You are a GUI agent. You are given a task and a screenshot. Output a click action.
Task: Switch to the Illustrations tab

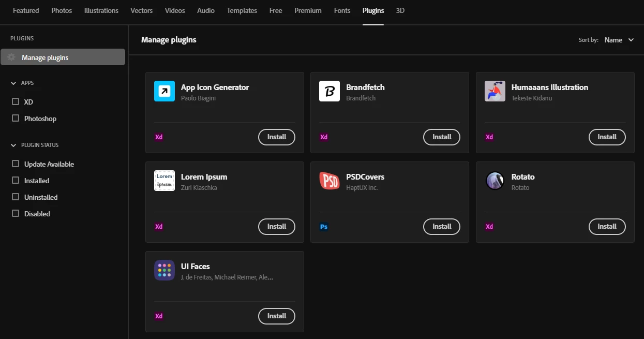click(101, 10)
